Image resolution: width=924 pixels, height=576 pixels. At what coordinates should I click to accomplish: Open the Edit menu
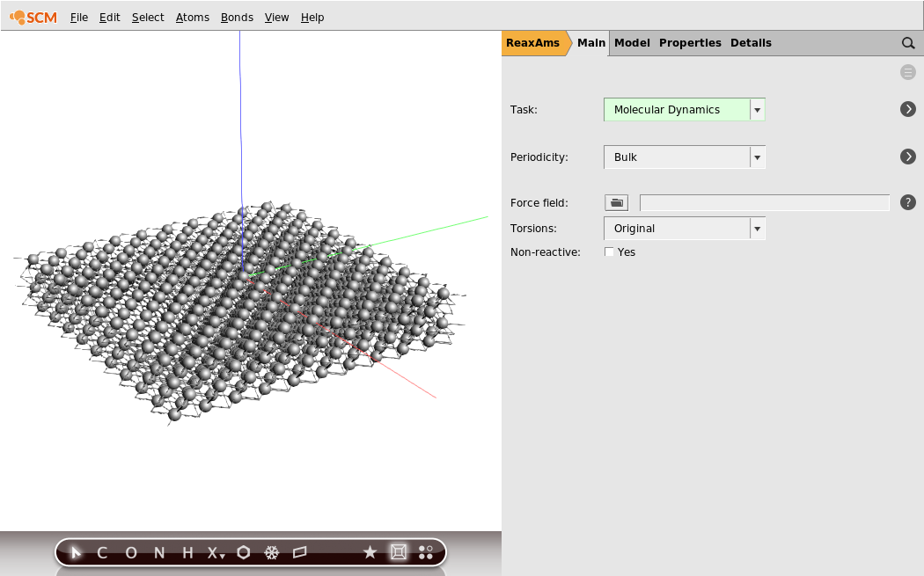(x=110, y=17)
